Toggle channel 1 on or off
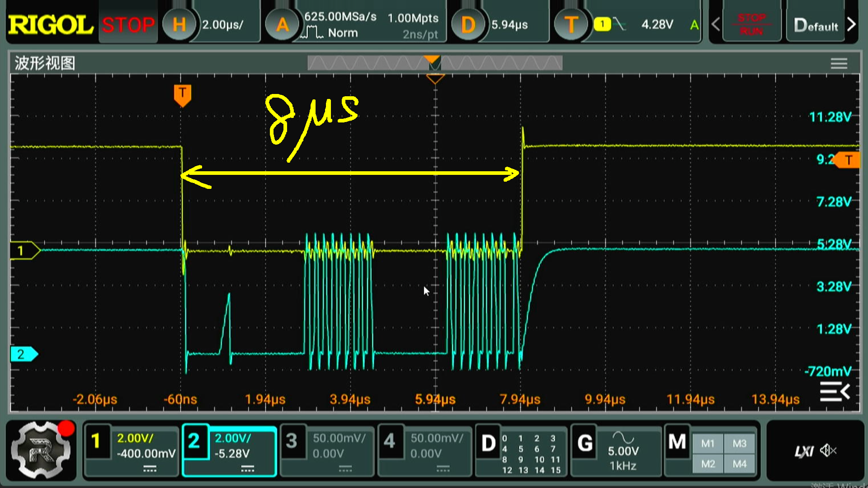The width and height of the screenshot is (868, 488). click(96, 441)
